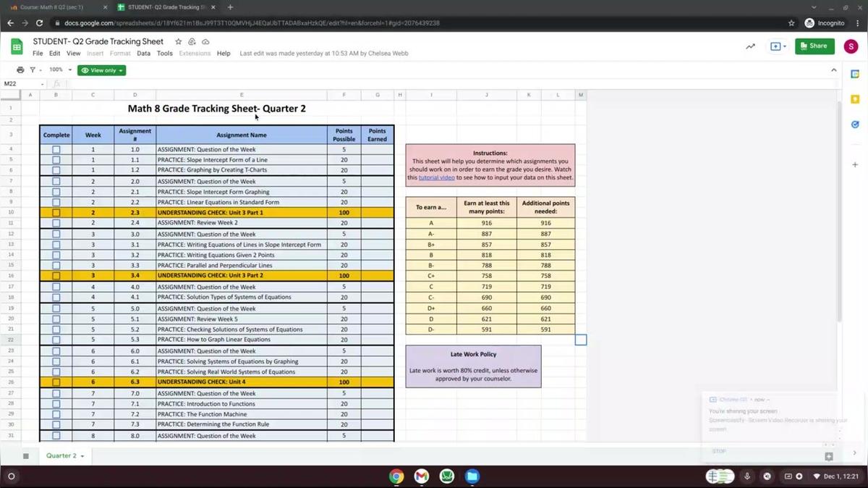Image resolution: width=868 pixels, height=488 pixels.
Task: Open the Data menu
Action: pyautogui.click(x=143, y=54)
